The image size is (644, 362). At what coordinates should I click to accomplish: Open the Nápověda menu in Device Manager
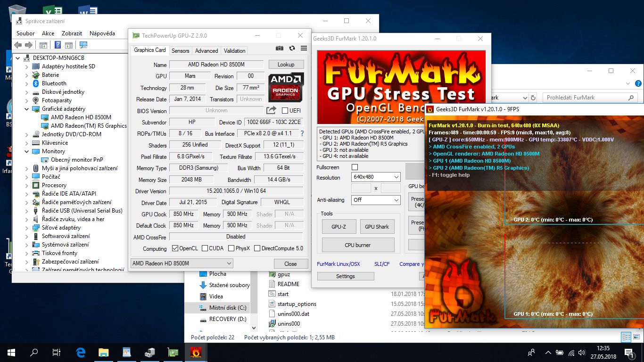coord(102,33)
